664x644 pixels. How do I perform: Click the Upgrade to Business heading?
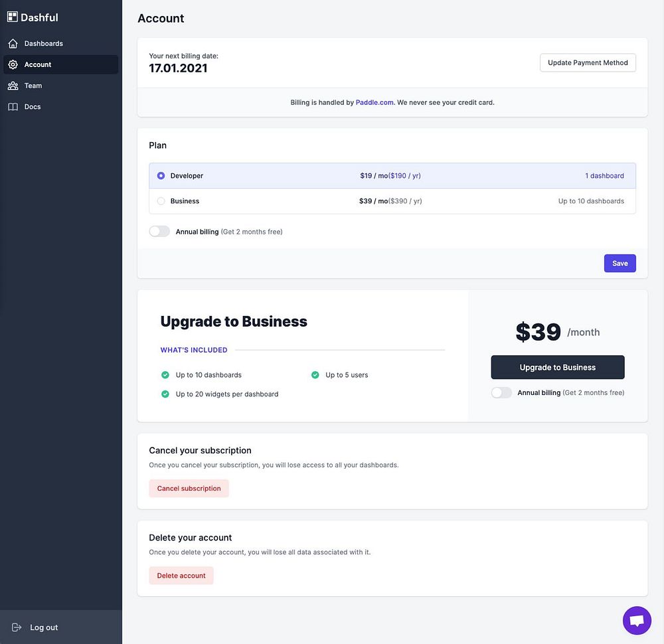tap(234, 321)
